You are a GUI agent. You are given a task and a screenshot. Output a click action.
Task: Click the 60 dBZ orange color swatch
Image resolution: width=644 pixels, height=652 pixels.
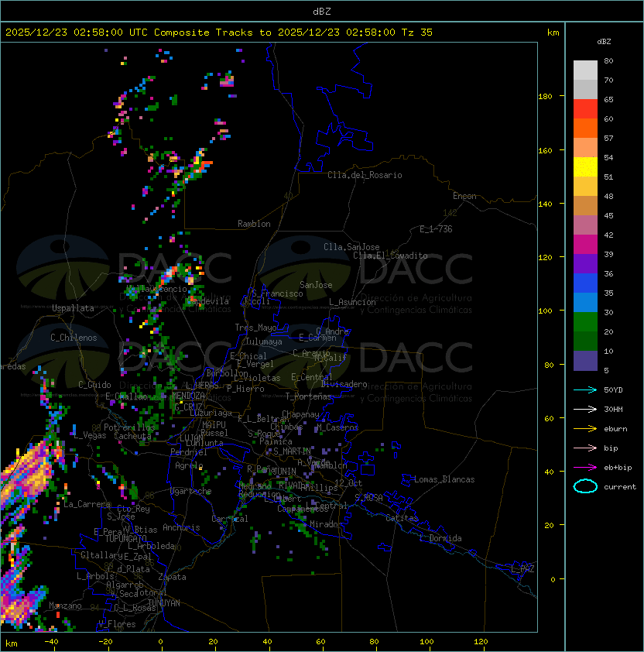point(585,128)
